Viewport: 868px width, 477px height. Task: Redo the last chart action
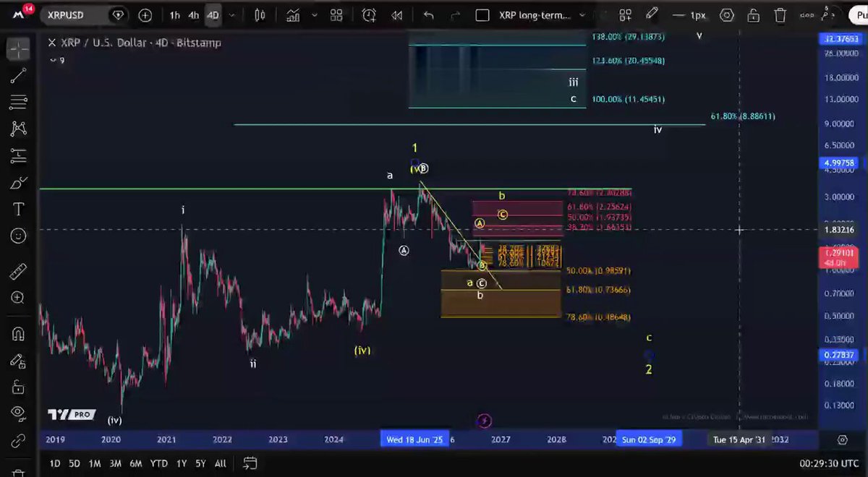click(455, 15)
